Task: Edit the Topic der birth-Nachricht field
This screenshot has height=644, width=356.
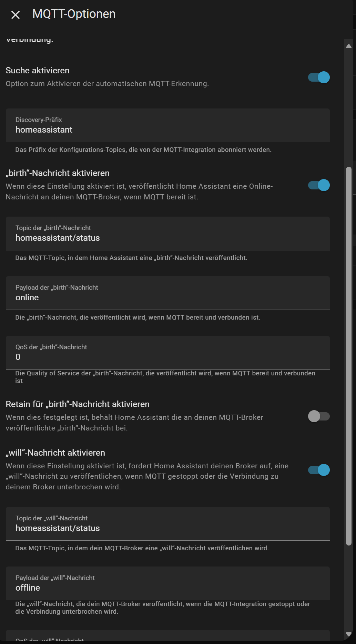Action: 167,233
